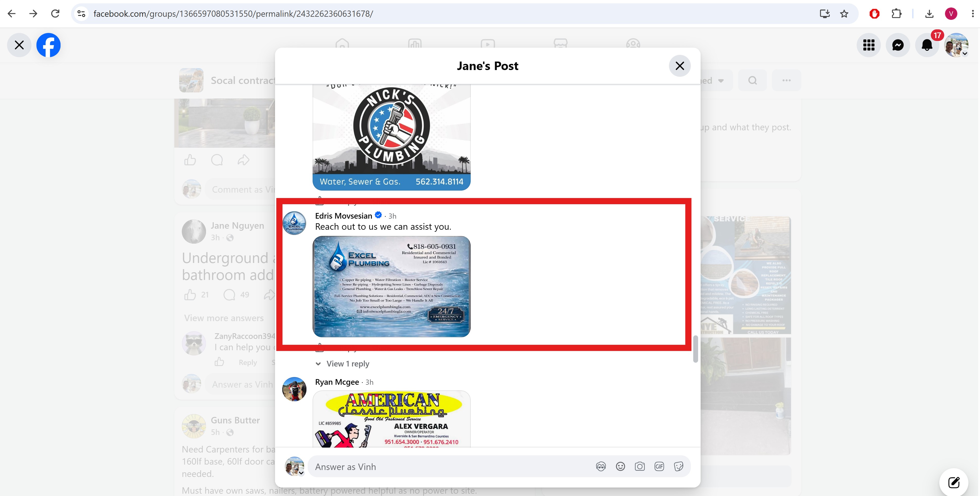Image resolution: width=980 pixels, height=496 pixels.
Task: Add a GIF to the answer
Action: pyautogui.click(x=659, y=466)
